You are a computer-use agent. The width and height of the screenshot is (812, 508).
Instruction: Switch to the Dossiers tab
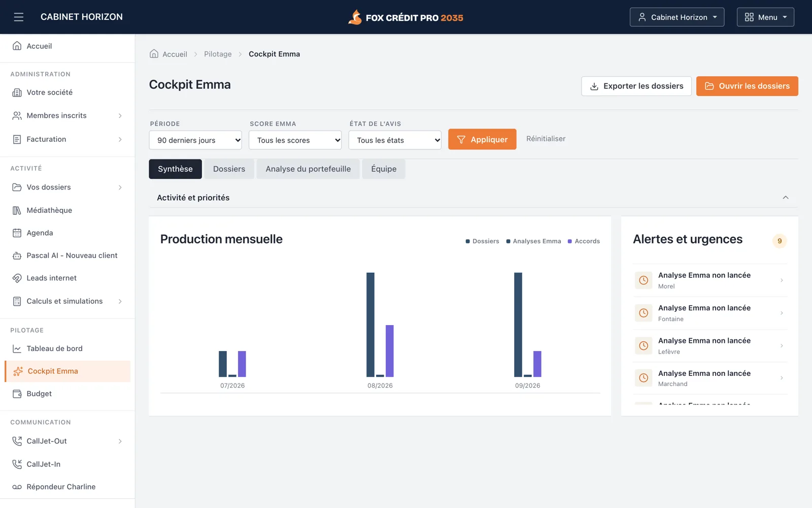(x=229, y=169)
